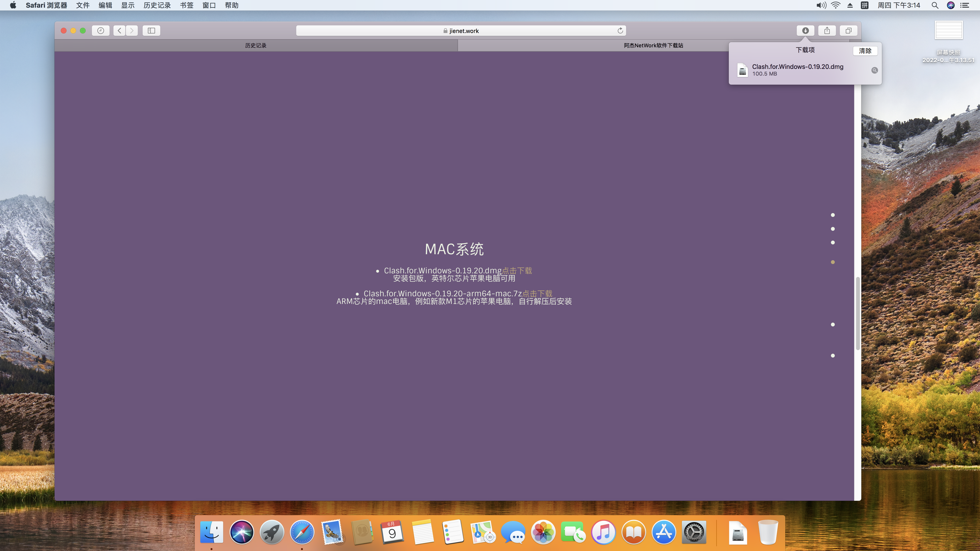Screen dimensions: 980x551
Task: Open Reminders app in Dock
Action: (453, 532)
